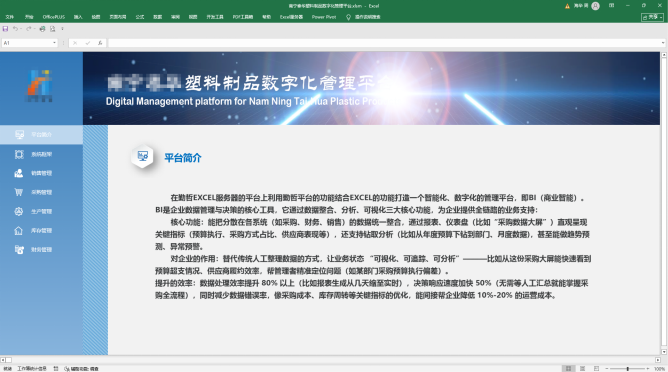Expand the Name Box dropdown arrow
668x372 pixels.
point(54,43)
